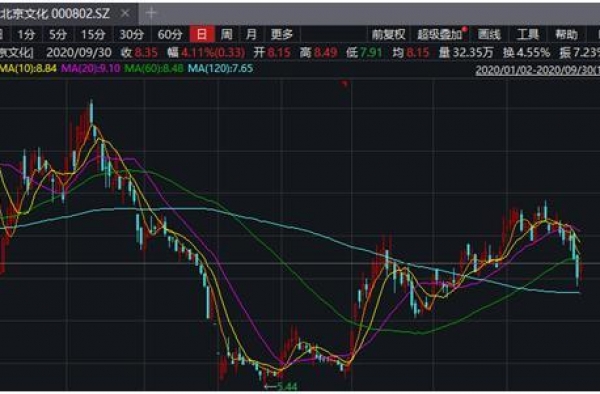The width and height of the screenshot is (600, 394).
Task: Select the 北京文化 000802.SZ tab
Action: click(55, 14)
